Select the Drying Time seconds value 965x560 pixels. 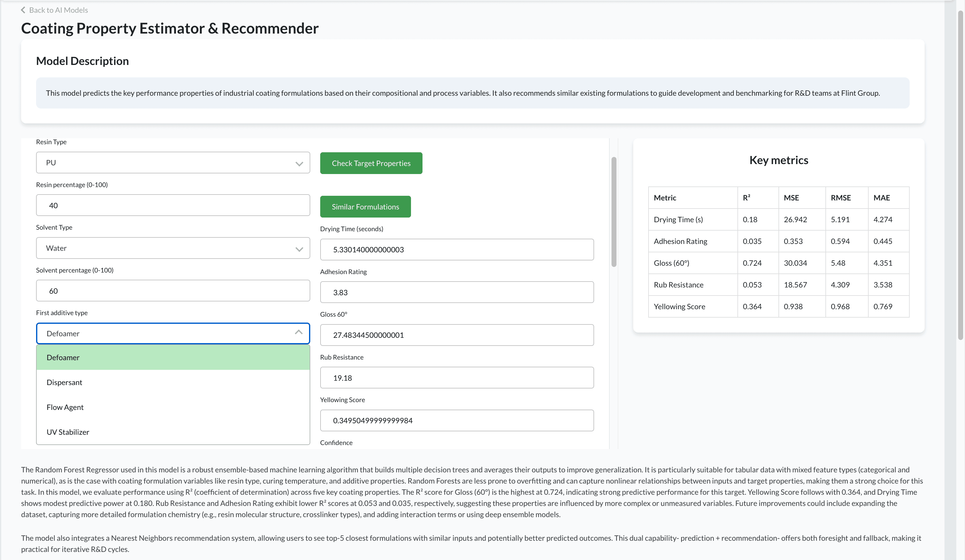[456, 249]
